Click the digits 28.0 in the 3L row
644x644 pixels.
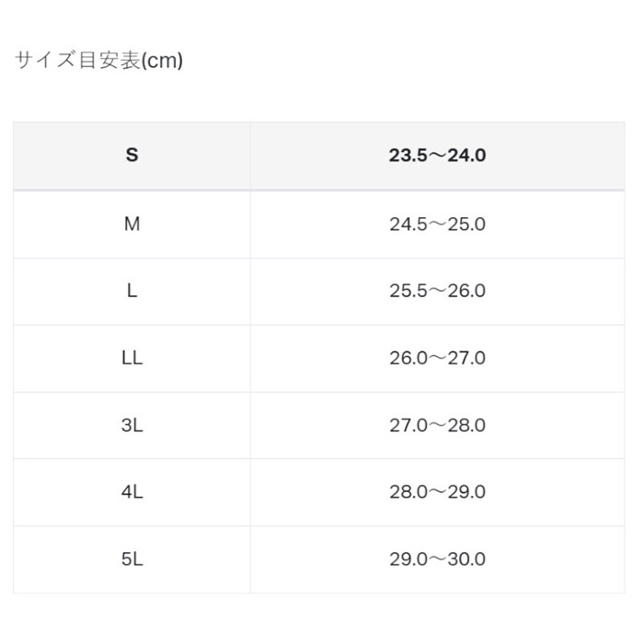[x=467, y=425]
